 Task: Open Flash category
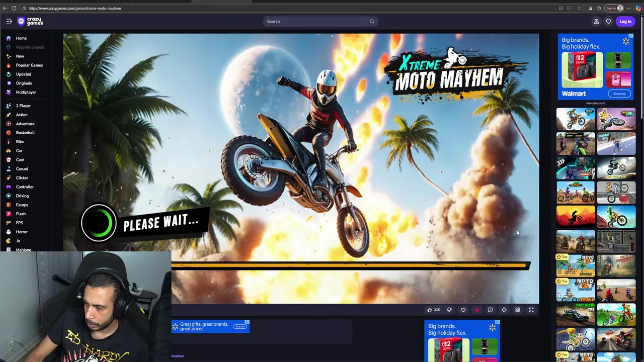pos(21,214)
